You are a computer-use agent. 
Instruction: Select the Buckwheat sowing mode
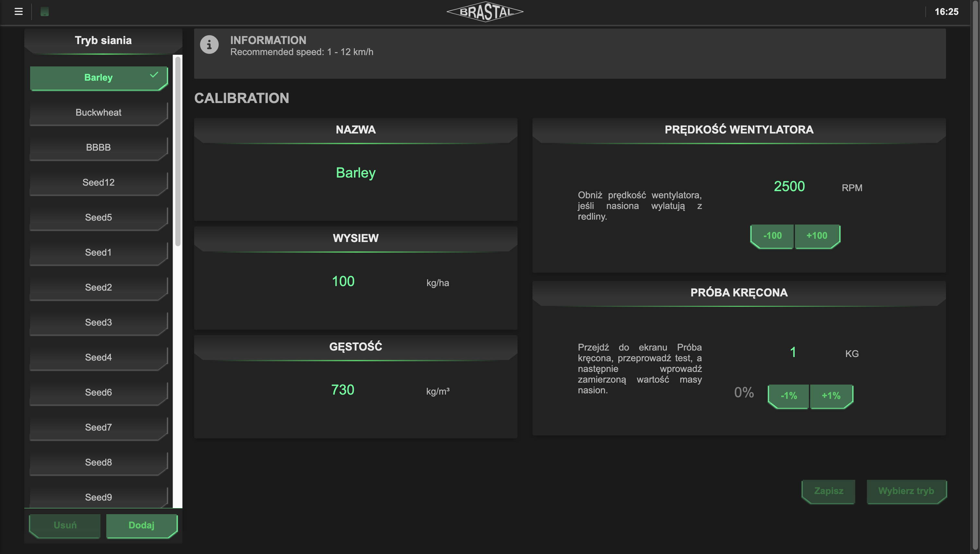pyautogui.click(x=99, y=113)
